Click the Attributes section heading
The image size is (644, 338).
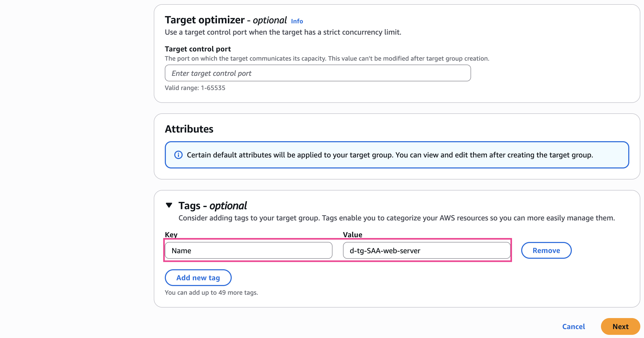tap(189, 129)
